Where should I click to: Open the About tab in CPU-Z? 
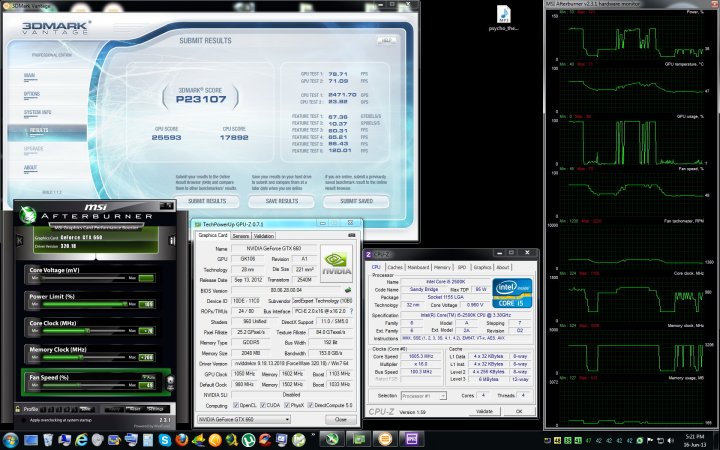502,267
